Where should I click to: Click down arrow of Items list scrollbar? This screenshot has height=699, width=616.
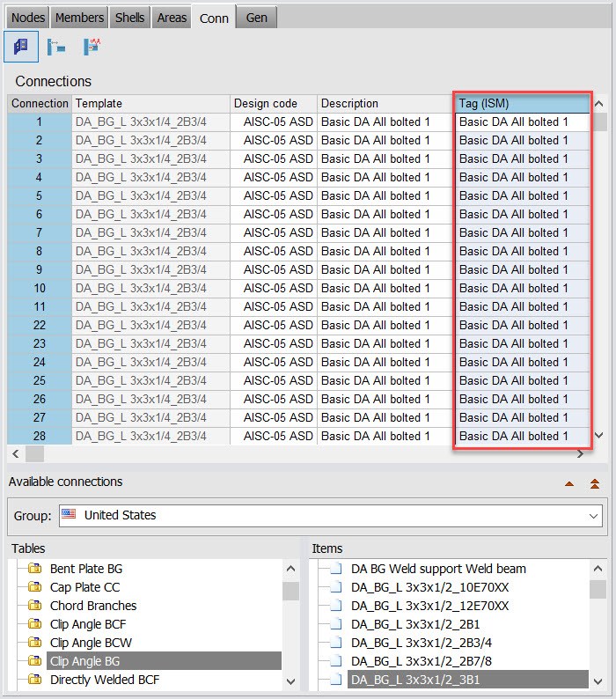click(x=598, y=681)
